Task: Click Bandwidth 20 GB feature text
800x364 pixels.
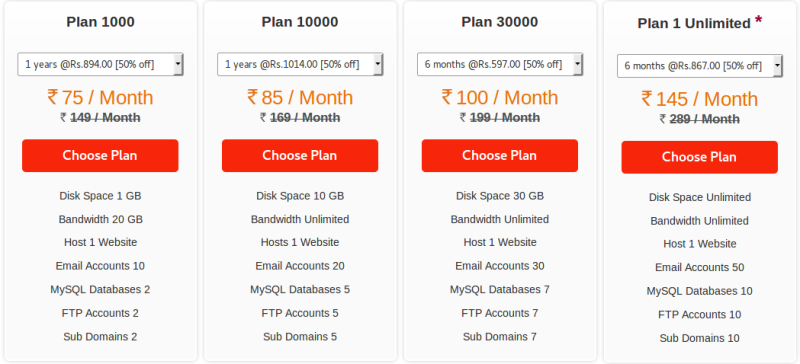Action: (101, 219)
